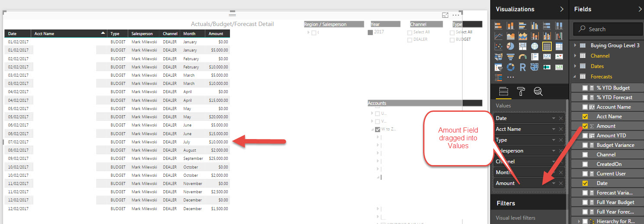The height and width of the screenshot is (224, 644).
Task: Select the donut chart visualization
Action: click(x=511, y=67)
